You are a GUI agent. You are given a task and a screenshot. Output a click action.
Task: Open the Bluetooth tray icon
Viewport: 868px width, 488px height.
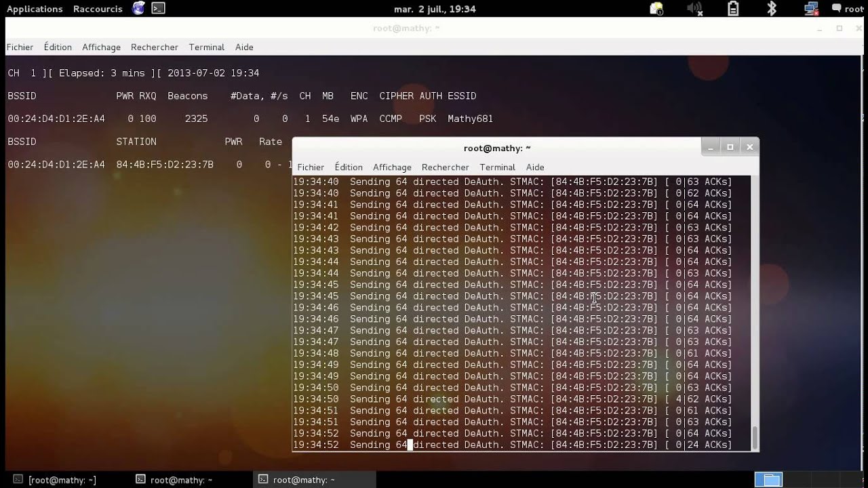(x=772, y=9)
